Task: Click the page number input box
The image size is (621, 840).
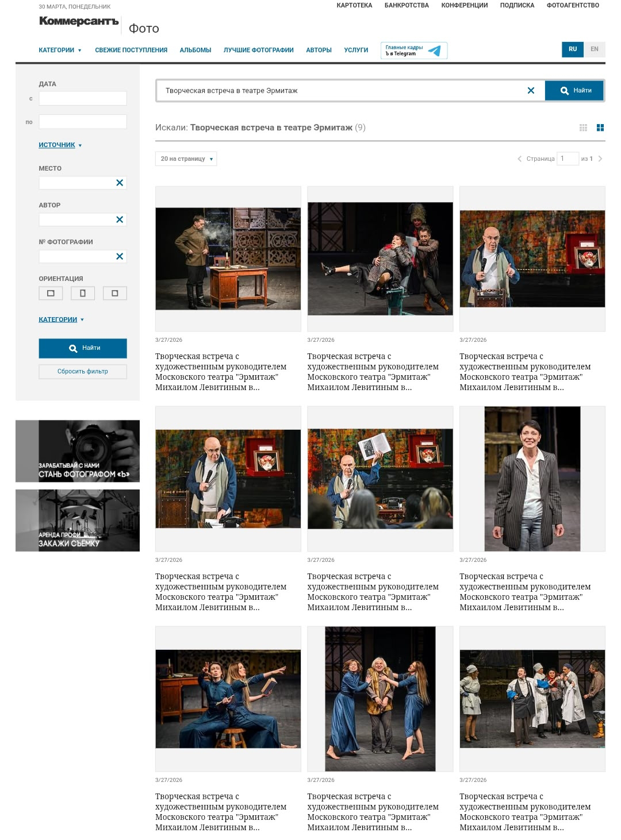Action: pos(568,159)
